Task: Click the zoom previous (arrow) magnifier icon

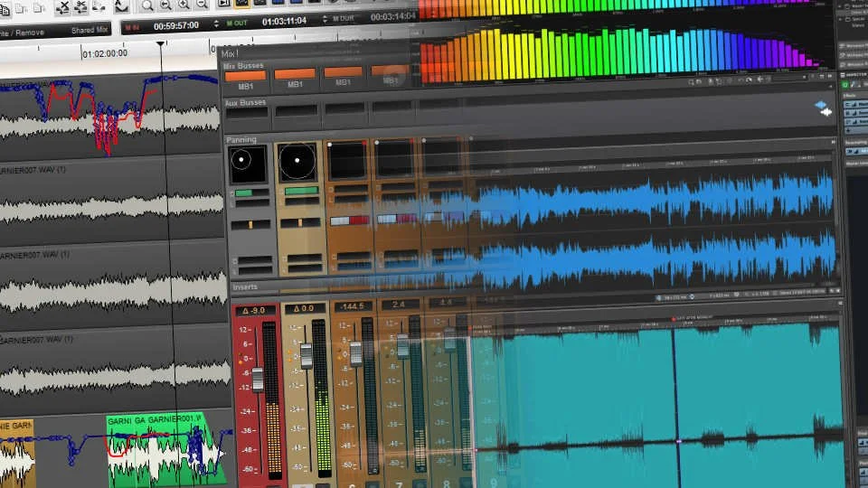Action: [165, 5]
